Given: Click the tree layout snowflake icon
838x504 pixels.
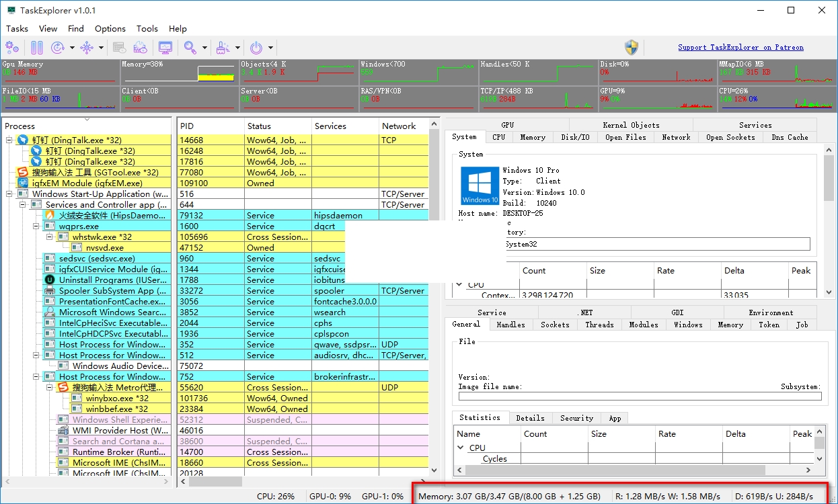Looking at the screenshot, I should (x=87, y=48).
